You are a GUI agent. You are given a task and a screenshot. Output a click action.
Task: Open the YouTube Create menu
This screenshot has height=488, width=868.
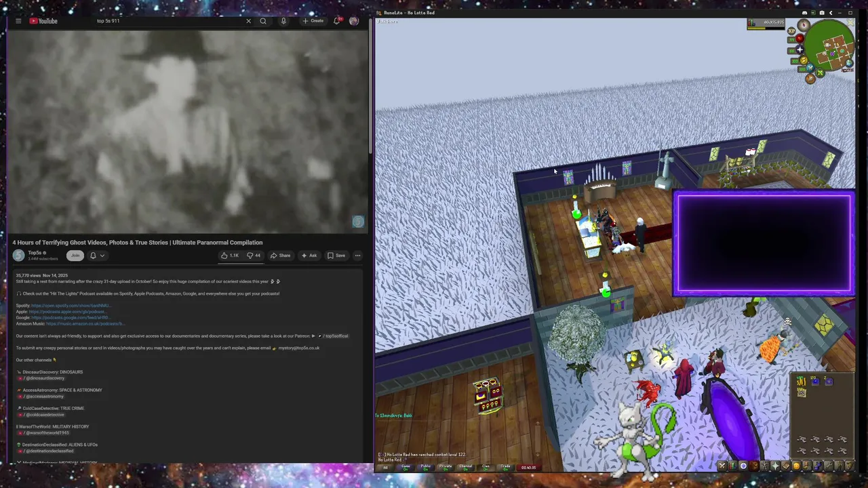click(x=313, y=21)
